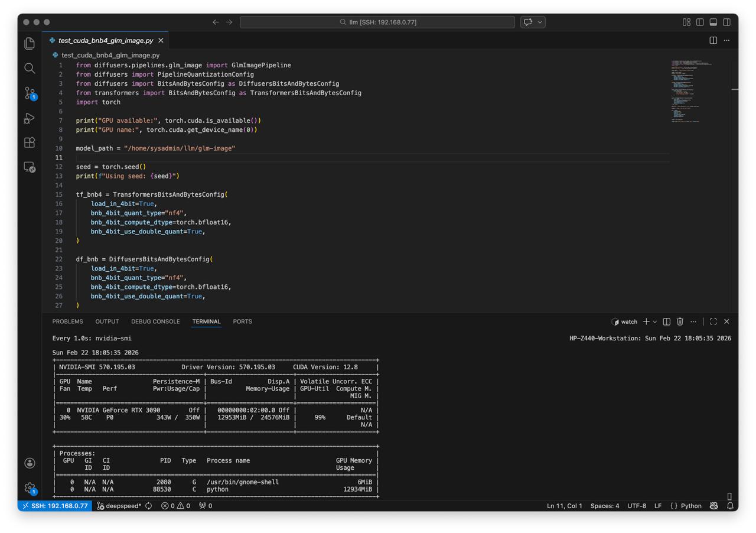The image size is (756, 533).
Task: Open editor More Actions ellipsis menu
Action: click(726, 41)
